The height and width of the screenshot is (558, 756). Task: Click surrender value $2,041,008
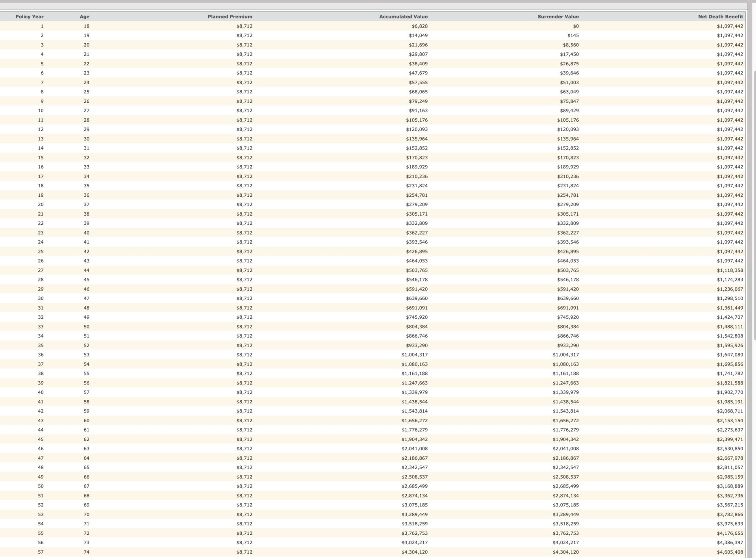click(566, 449)
